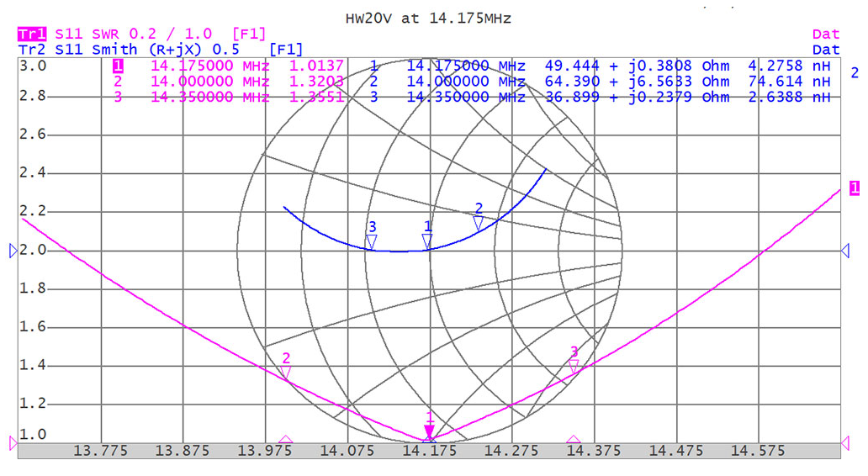Click inductance value 4.2758 nH
Screen dimensions: 868x476
coord(789,66)
